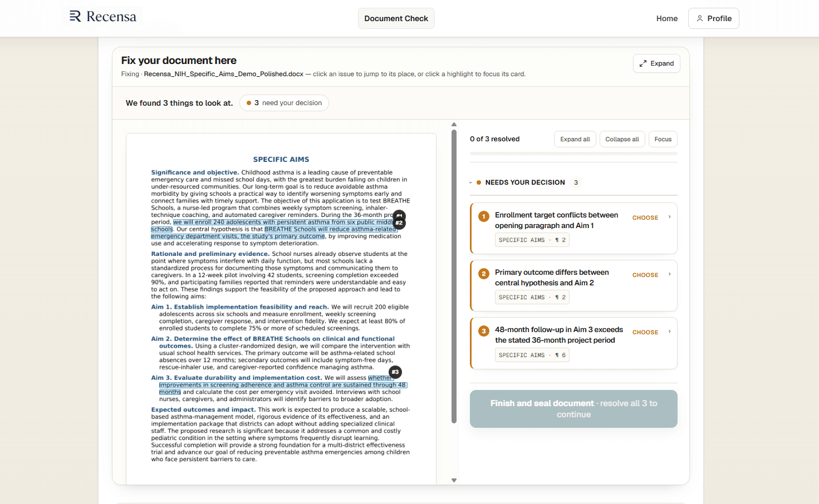
Task: Click the #2 marker in the document
Action: (399, 223)
